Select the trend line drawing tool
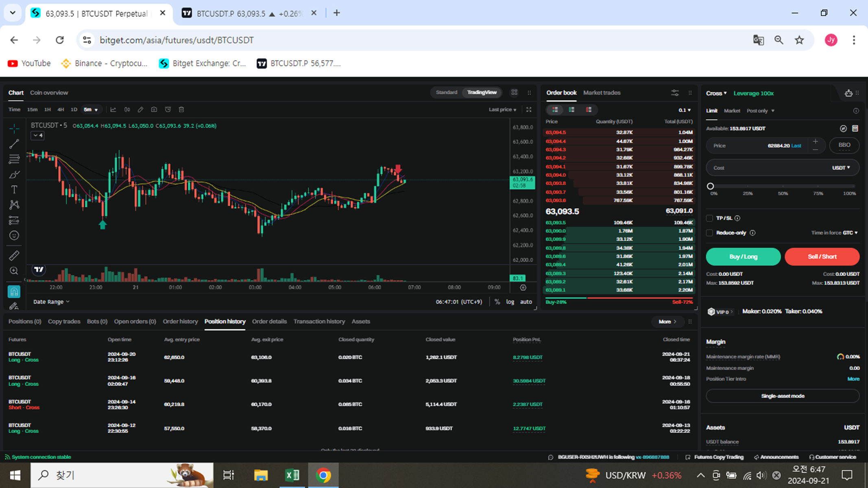Screen dimensions: 868x488 pos(14,144)
